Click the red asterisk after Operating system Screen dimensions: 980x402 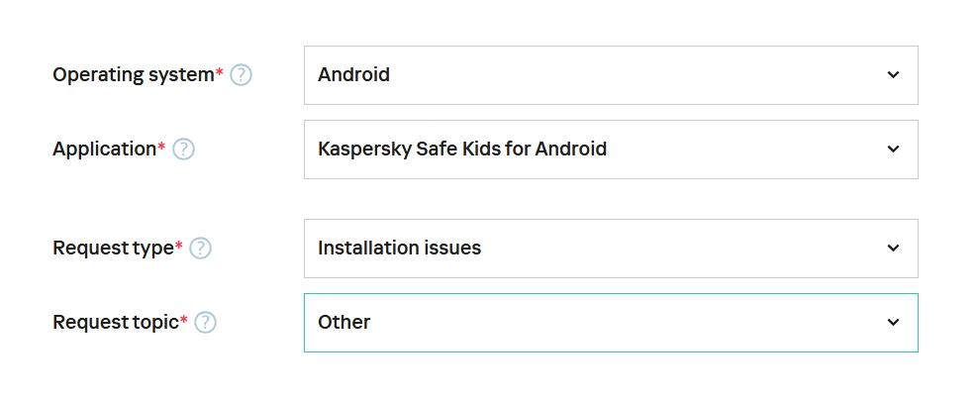pos(220,72)
